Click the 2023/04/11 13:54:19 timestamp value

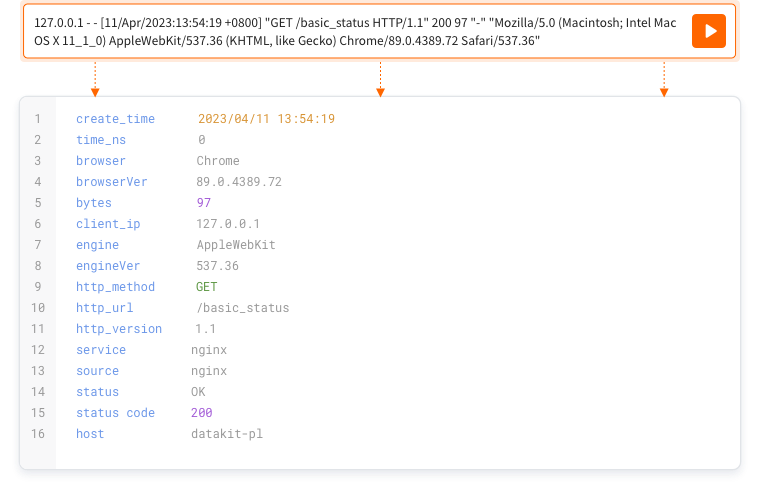(266, 119)
